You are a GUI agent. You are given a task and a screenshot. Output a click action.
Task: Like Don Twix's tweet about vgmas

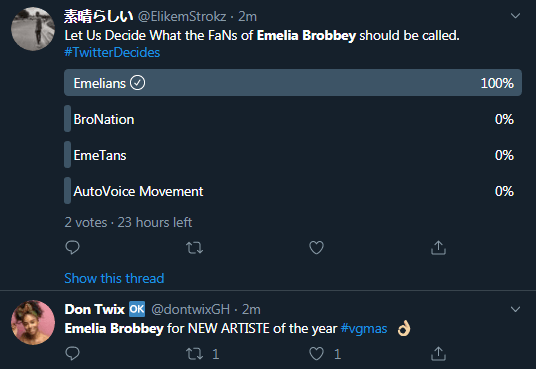[316, 354]
